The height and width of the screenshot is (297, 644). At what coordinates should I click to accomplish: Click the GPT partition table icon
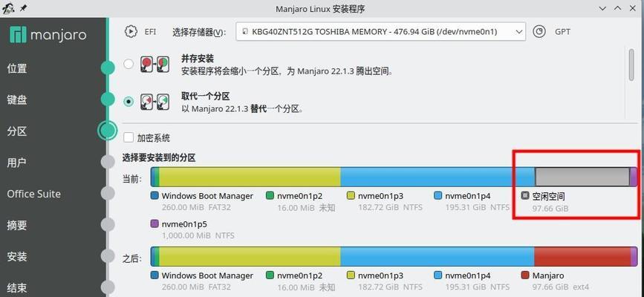click(539, 31)
